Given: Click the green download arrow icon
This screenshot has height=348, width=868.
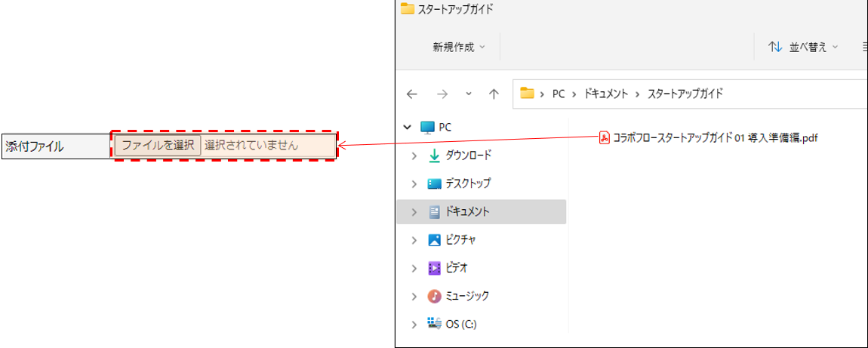Looking at the screenshot, I should [435, 156].
